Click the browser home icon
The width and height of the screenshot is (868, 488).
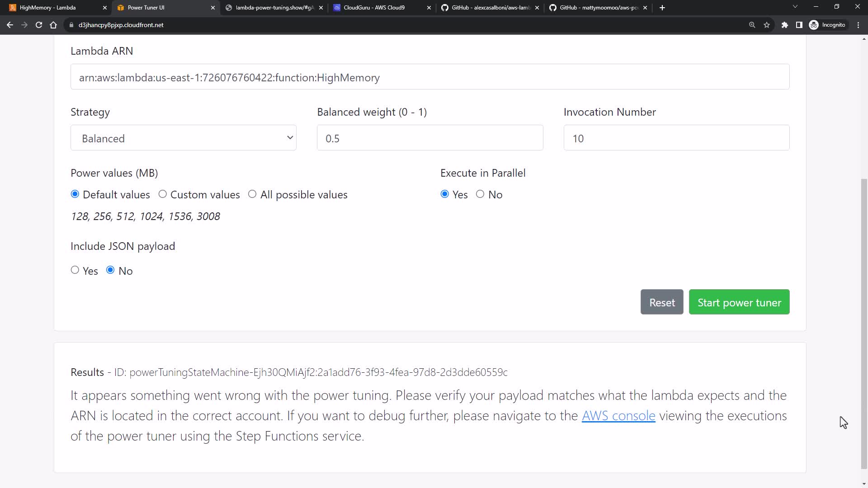point(53,25)
